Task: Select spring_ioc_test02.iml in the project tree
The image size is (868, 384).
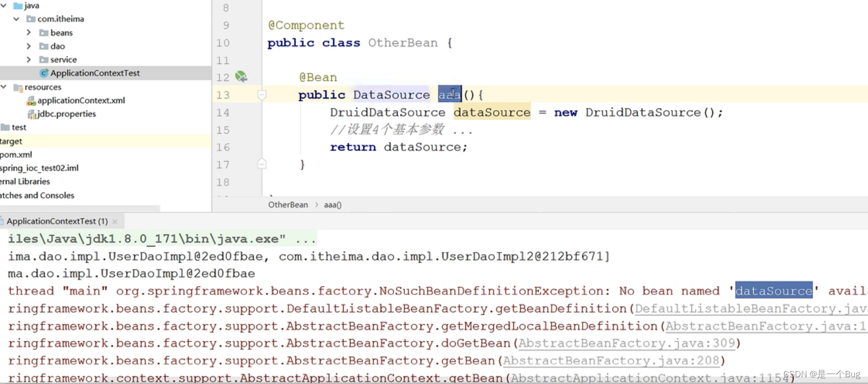Action: click(x=39, y=168)
